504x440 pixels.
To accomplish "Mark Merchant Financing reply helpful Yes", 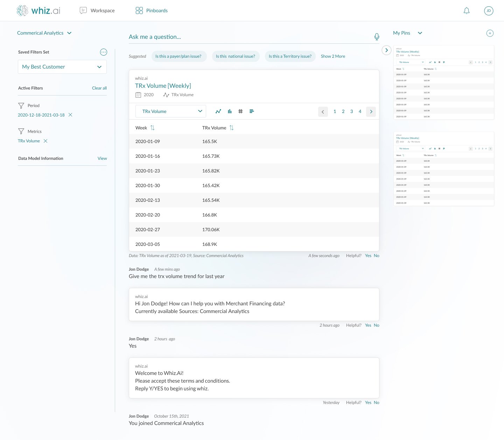I will pos(368,325).
